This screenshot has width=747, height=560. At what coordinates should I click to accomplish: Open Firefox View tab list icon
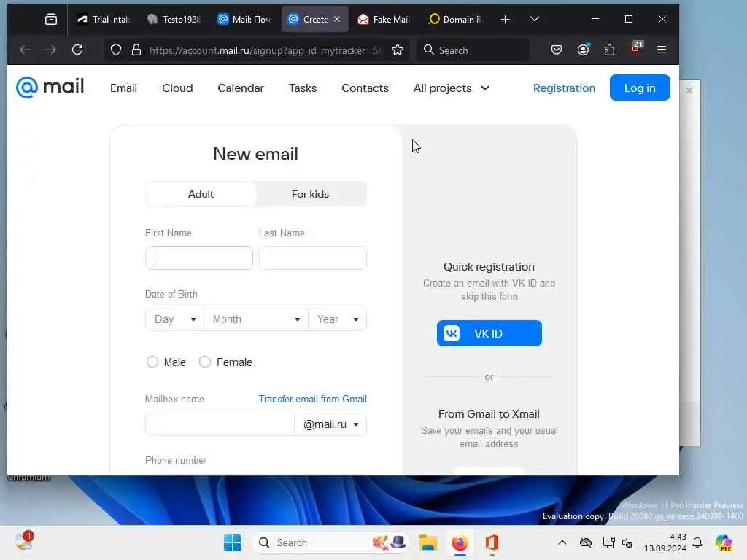pyautogui.click(x=51, y=19)
